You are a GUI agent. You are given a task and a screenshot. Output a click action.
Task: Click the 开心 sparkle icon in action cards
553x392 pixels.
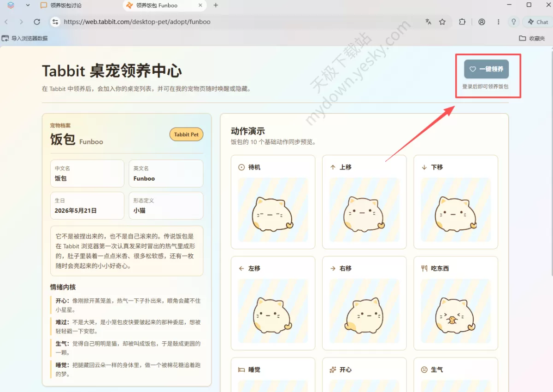[x=333, y=369]
